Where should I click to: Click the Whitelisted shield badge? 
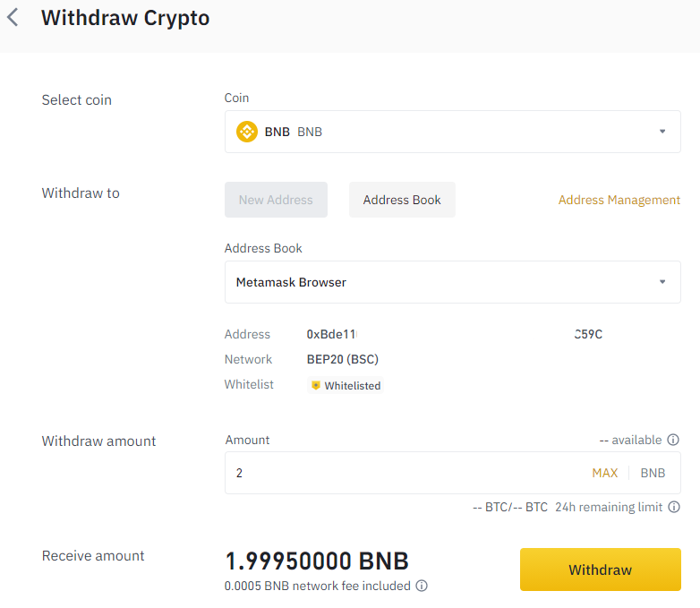(346, 386)
